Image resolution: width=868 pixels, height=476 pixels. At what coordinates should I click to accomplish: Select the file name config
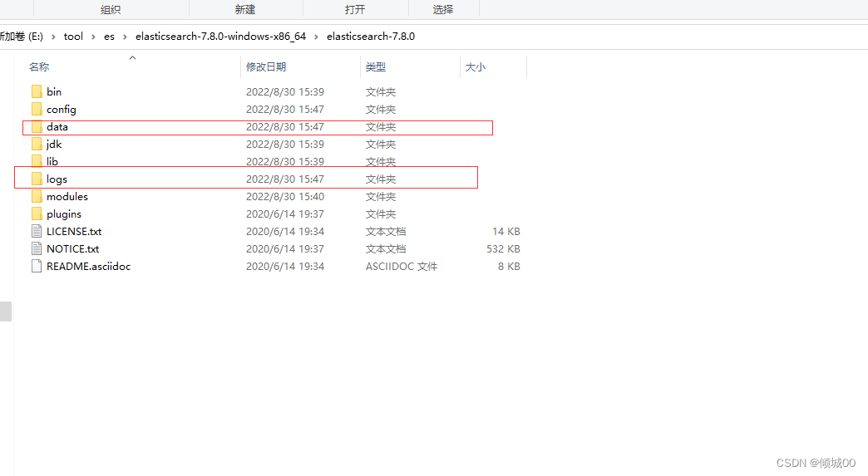[61, 110]
